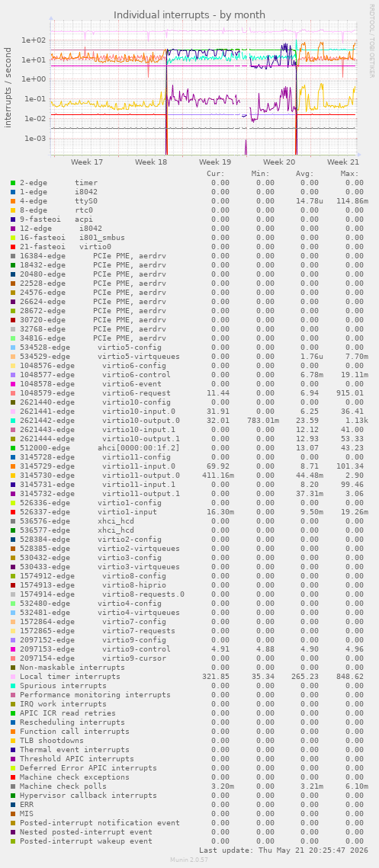Select the red swatch beside 21-fasteoi virtio0

click(13, 247)
